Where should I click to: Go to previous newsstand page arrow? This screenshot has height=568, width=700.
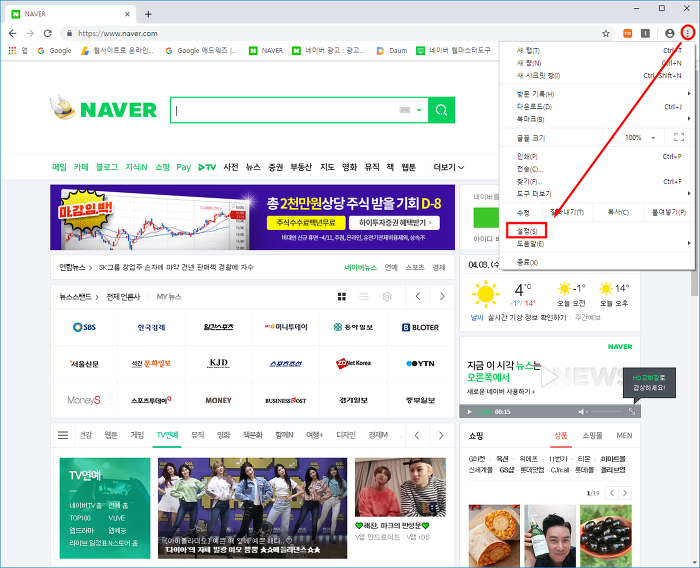pyautogui.click(x=418, y=297)
